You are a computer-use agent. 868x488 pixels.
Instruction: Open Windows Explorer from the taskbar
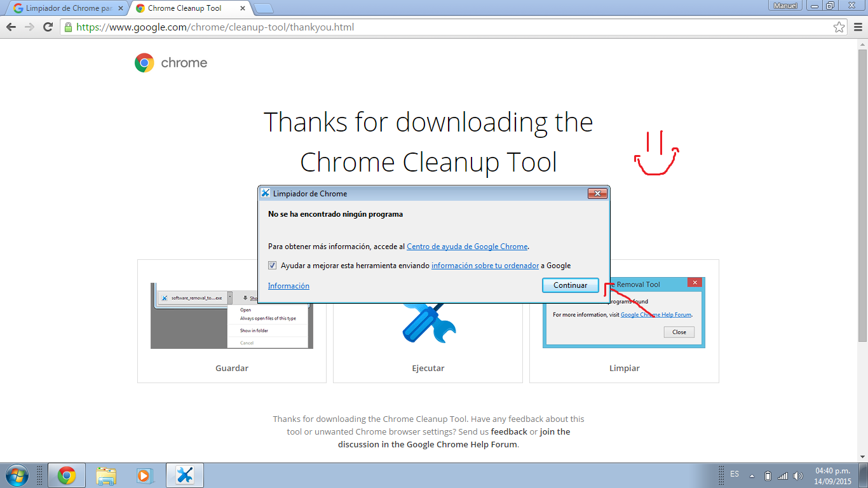pyautogui.click(x=106, y=475)
